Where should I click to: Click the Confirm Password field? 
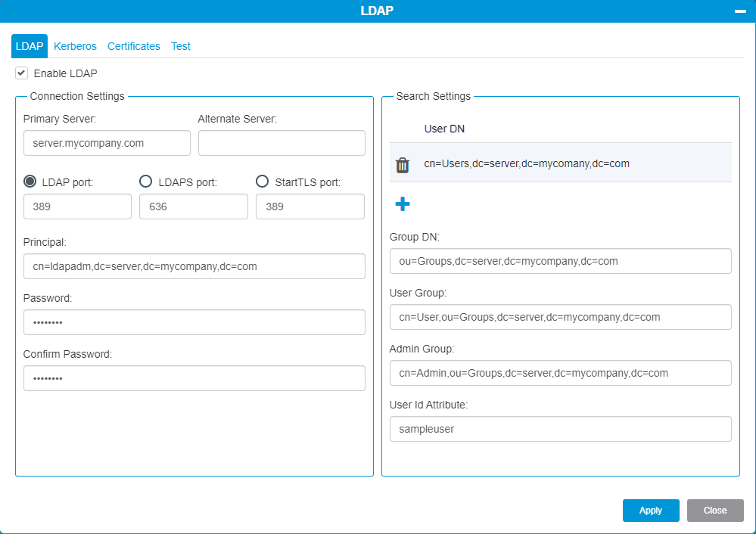[x=194, y=377]
